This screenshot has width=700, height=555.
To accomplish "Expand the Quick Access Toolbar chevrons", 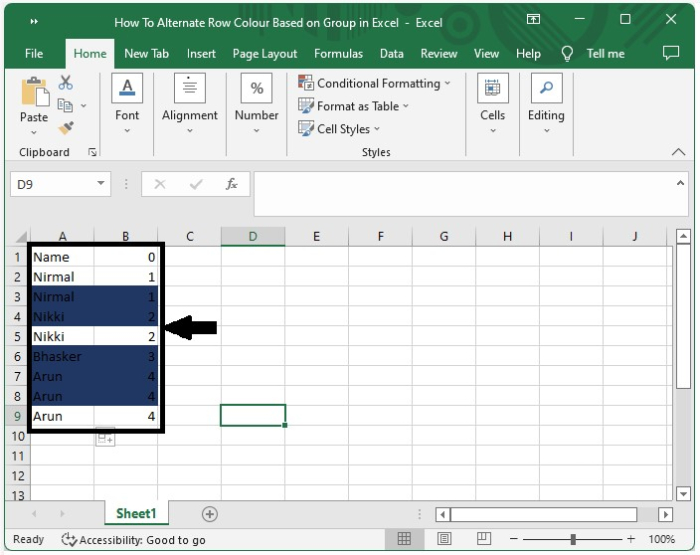I will tap(34, 21).
